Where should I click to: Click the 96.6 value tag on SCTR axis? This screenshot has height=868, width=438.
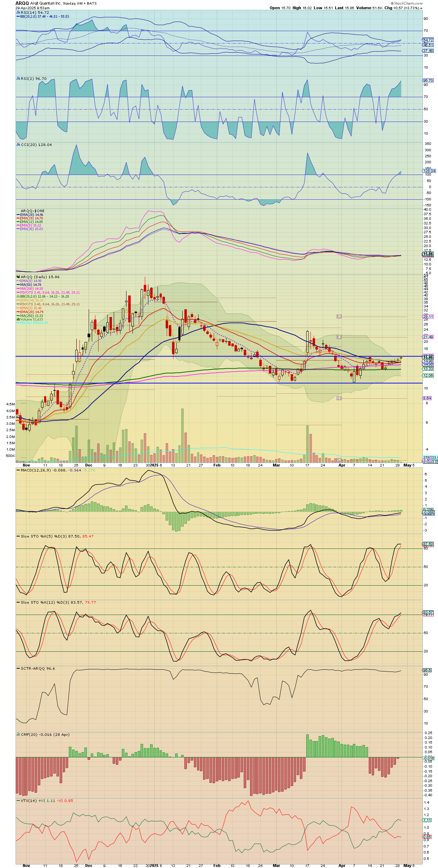(x=427, y=670)
